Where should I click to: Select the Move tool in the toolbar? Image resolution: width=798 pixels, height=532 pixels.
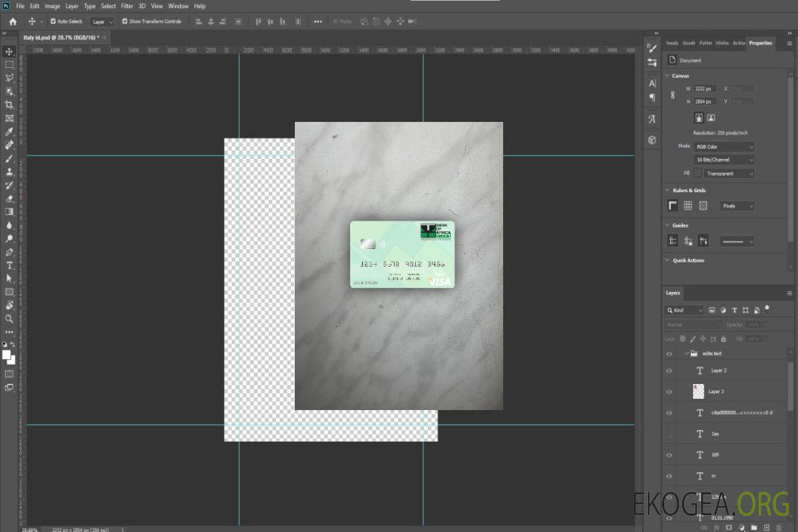(x=9, y=51)
